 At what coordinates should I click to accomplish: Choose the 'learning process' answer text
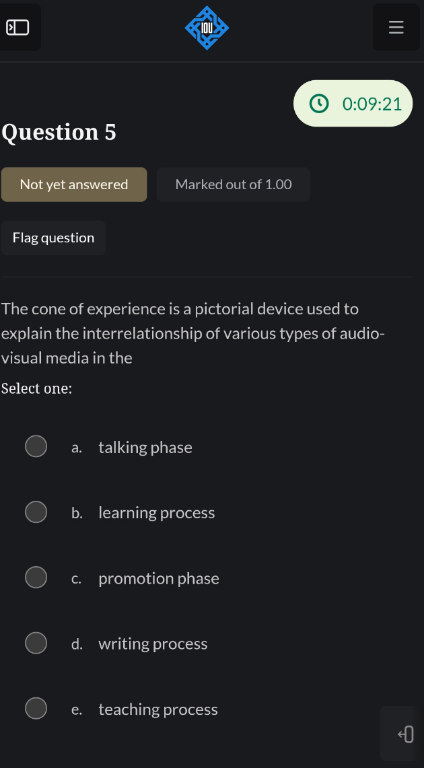[157, 513]
